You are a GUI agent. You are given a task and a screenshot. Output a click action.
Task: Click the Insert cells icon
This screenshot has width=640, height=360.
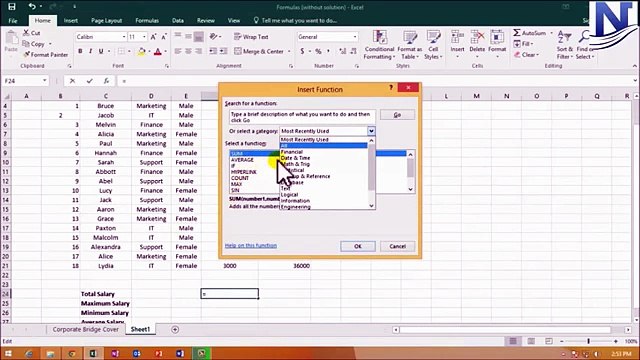457,38
